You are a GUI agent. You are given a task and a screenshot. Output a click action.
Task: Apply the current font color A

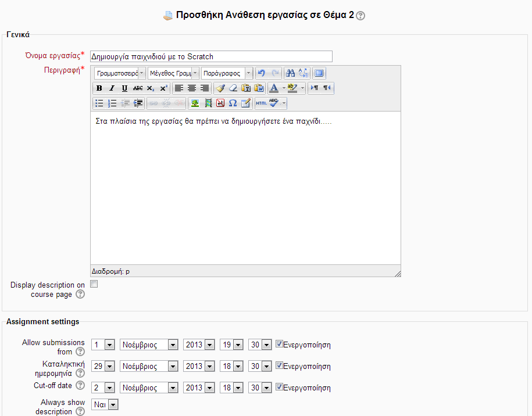click(x=274, y=88)
